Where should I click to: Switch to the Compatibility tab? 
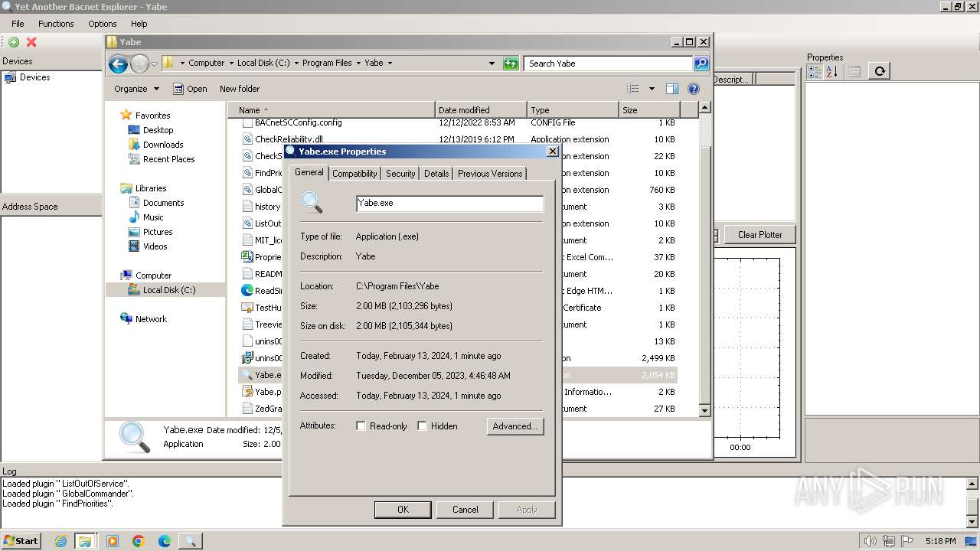pyautogui.click(x=354, y=174)
